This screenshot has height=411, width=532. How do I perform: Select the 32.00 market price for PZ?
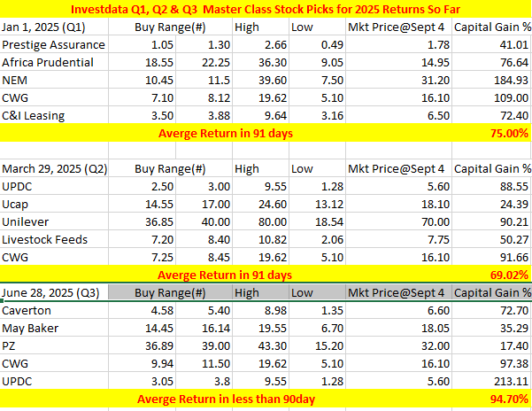398,345
